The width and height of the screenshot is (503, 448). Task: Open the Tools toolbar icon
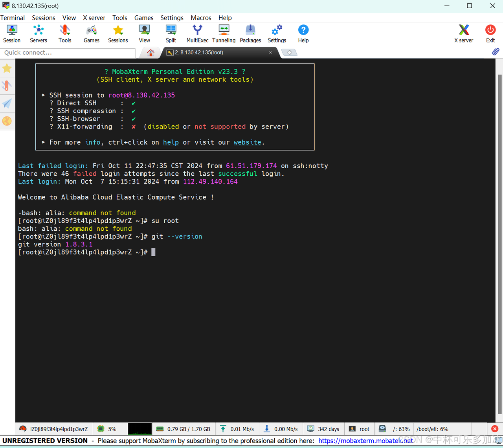pyautogui.click(x=65, y=34)
